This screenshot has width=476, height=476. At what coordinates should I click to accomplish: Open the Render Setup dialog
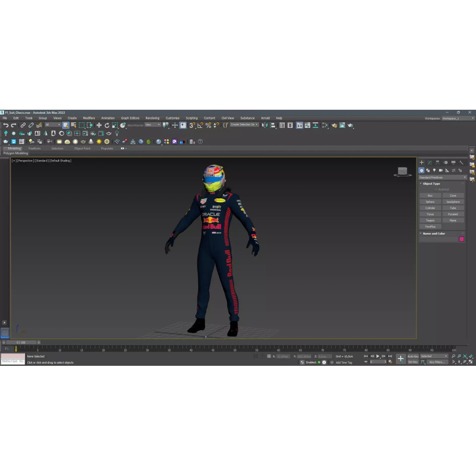coord(334,126)
